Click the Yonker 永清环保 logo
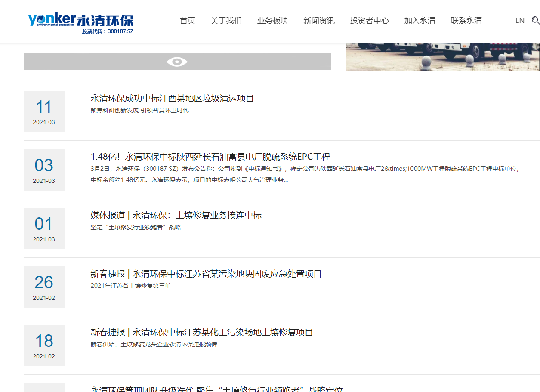Screen dimensions: 540x392 tap(81, 24)
